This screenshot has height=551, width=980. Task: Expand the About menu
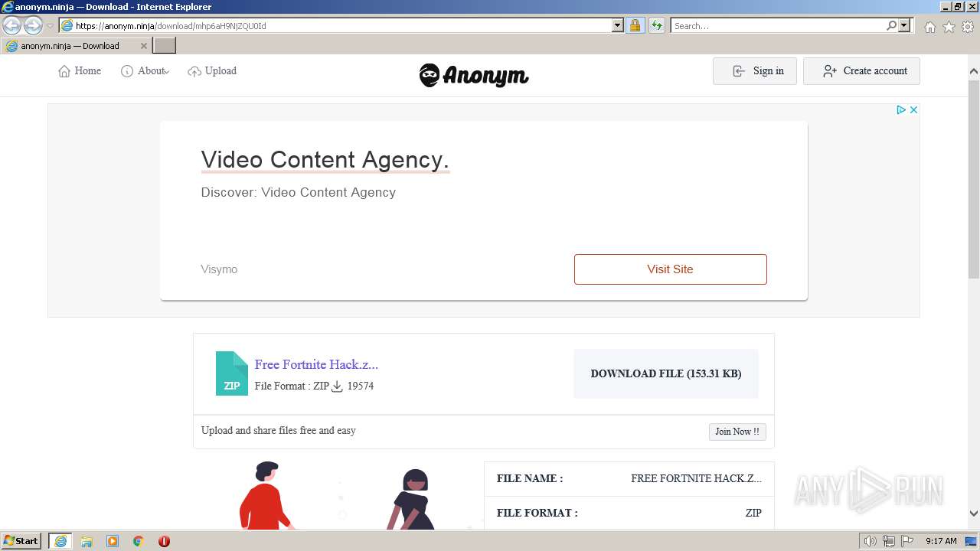145,71
